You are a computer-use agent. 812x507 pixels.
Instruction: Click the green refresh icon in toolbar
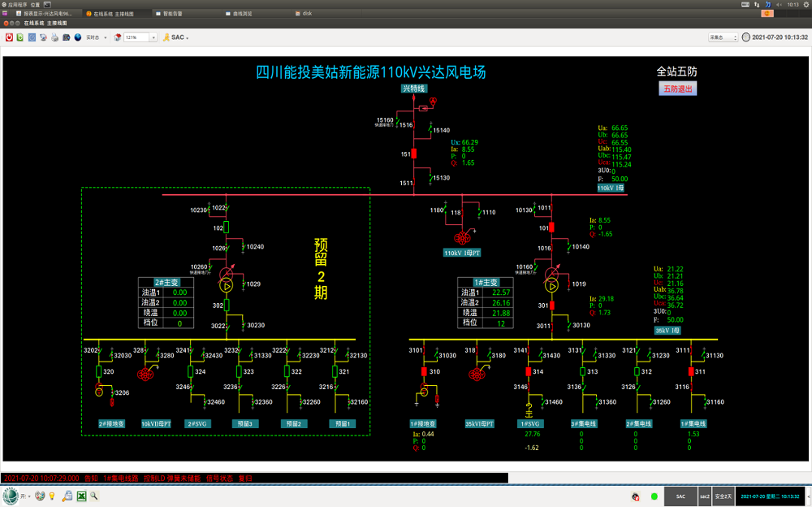pos(20,37)
